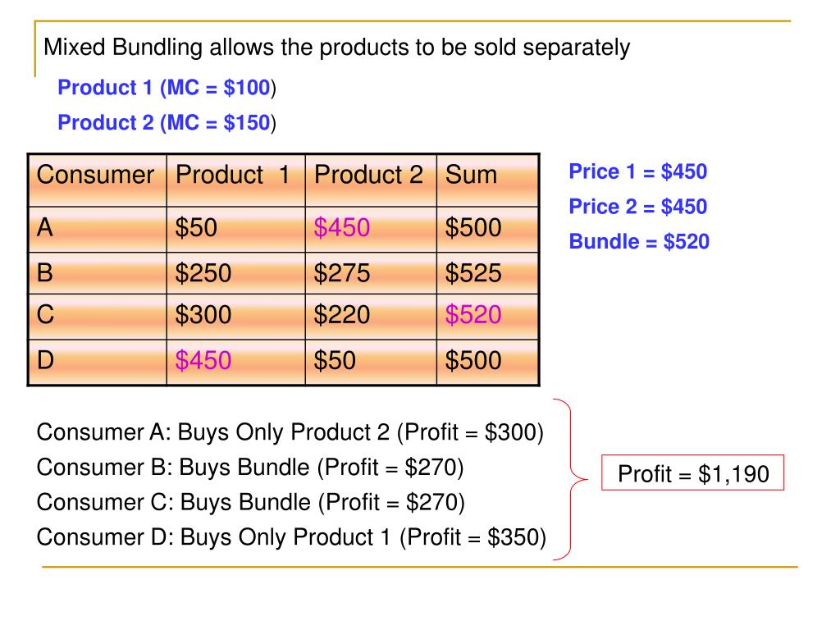Click the Sum column header
This screenshot has height=630, width=840.
(487, 180)
